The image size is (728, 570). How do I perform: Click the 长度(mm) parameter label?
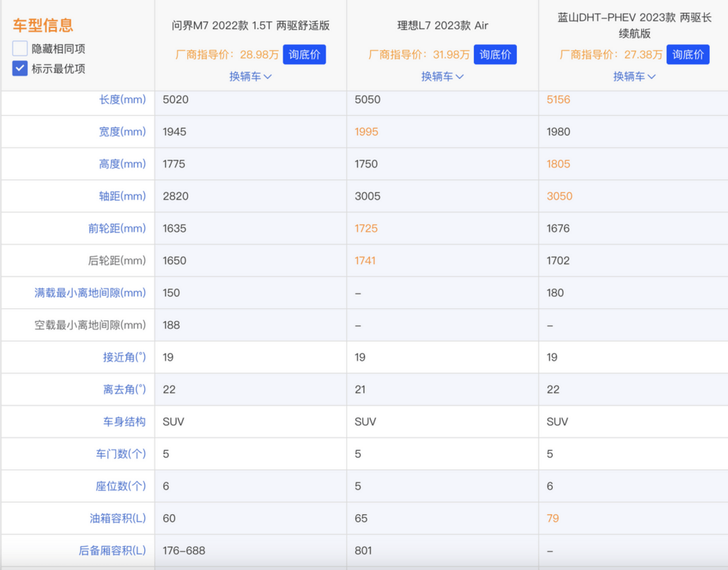tap(122, 99)
